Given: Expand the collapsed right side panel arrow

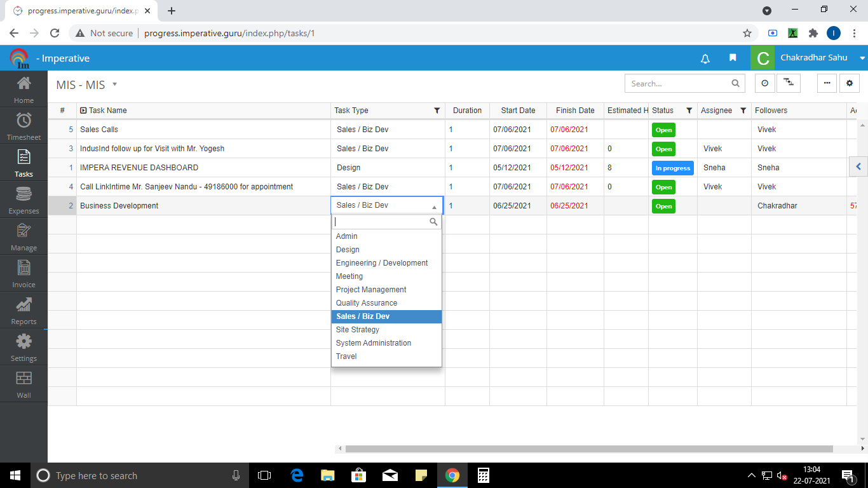Looking at the screenshot, I should click(x=858, y=166).
